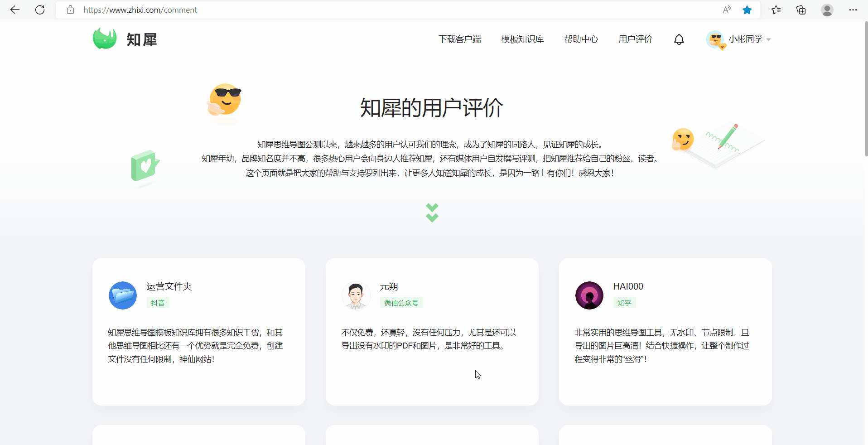
Task: Open the browser profile avatar
Action: [x=827, y=10]
